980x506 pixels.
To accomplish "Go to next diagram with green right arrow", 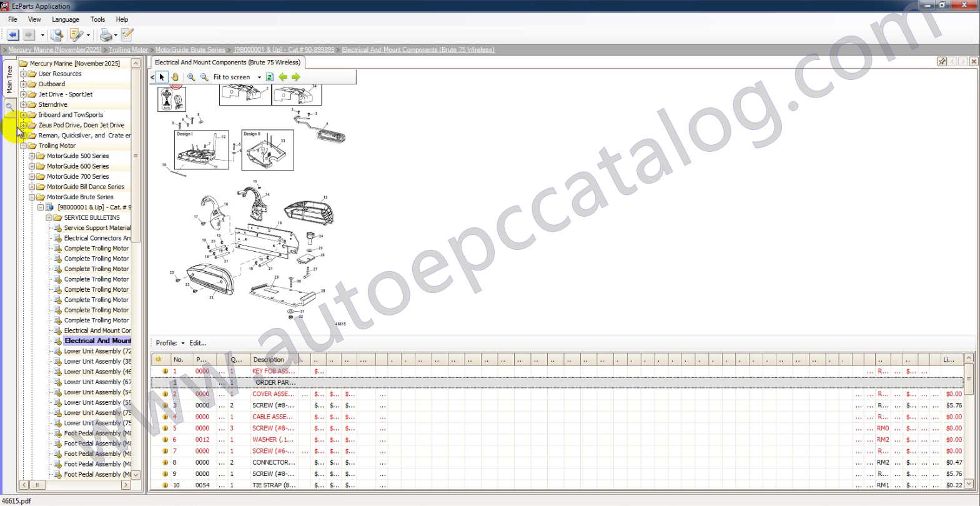I will [x=296, y=77].
